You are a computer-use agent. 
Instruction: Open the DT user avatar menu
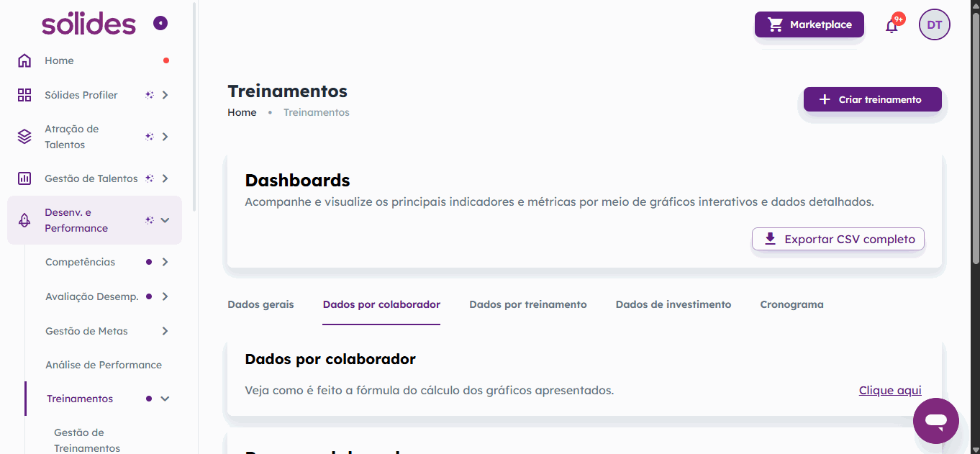coord(935,24)
